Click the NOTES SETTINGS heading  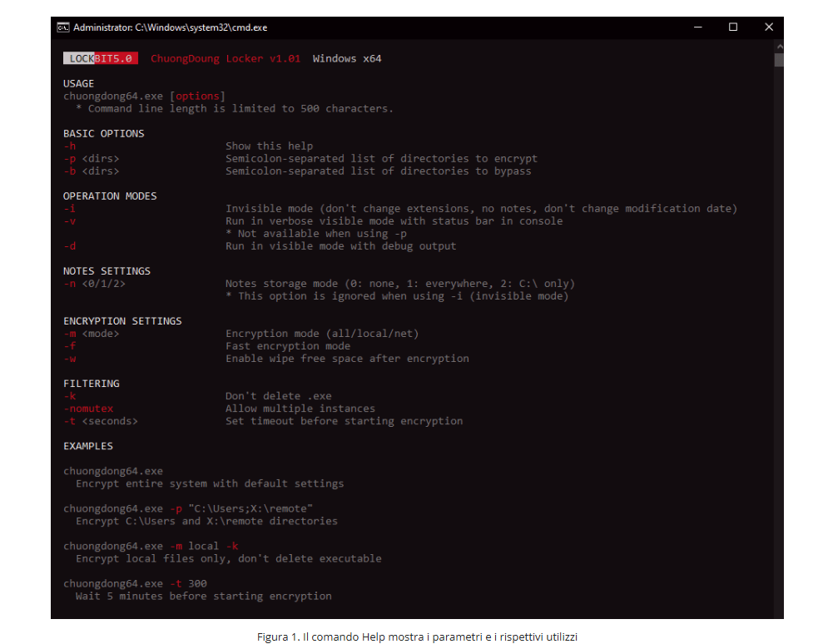[x=107, y=271]
